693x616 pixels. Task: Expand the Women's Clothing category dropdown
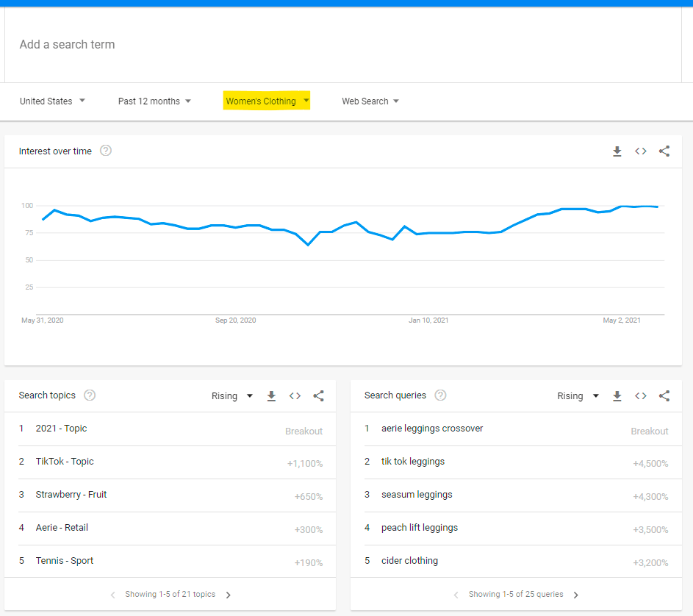267,101
